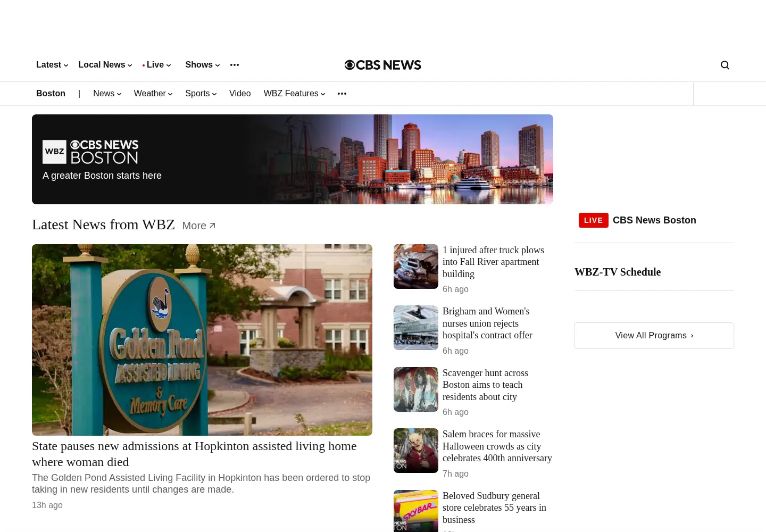Open the Weather submenu
Viewport: 766px width, 532px height.
pos(153,94)
